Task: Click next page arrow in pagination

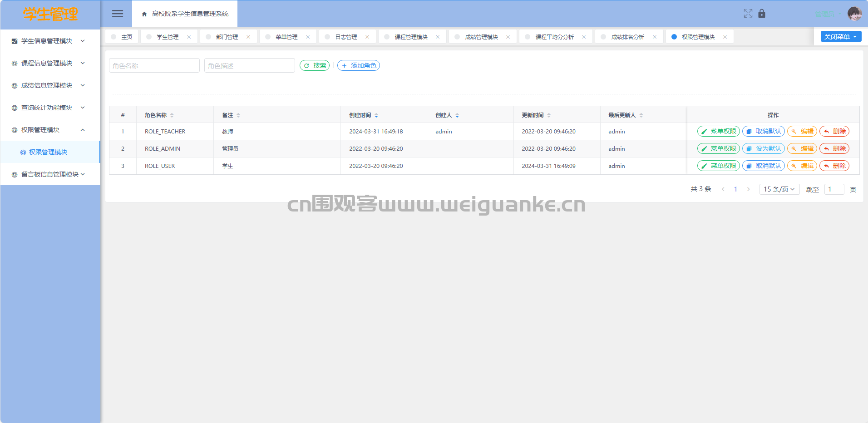Action: (x=749, y=189)
